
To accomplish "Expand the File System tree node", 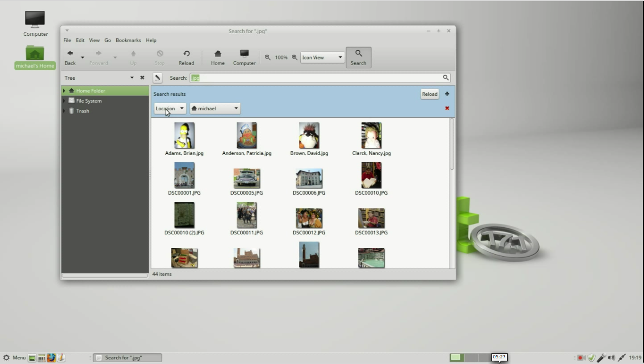I will [64, 101].
